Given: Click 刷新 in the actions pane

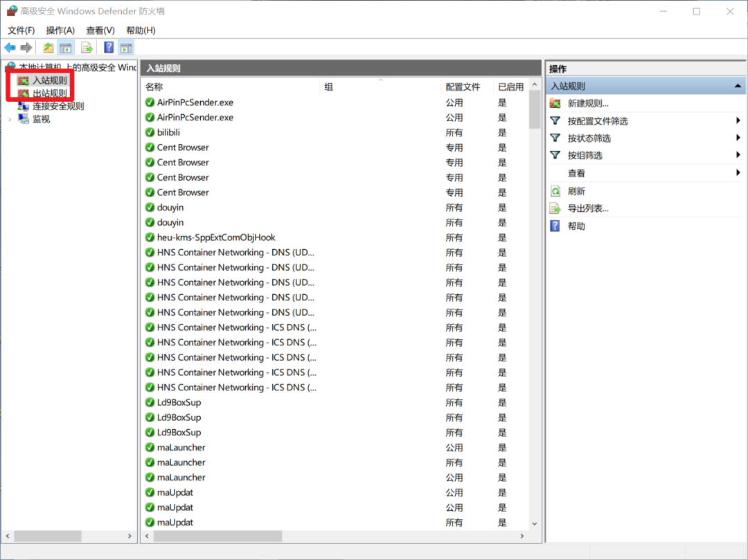Looking at the screenshot, I should click(x=576, y=191).
